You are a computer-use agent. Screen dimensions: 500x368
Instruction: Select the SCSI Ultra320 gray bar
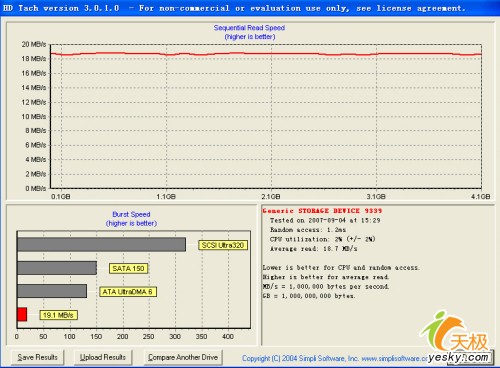tap(102, 244)
